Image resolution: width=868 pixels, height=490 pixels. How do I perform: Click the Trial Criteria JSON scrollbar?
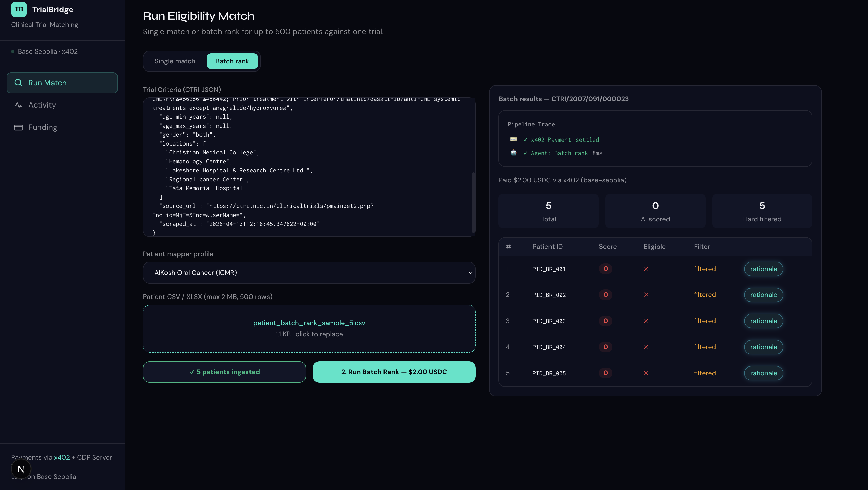(473, 202)
